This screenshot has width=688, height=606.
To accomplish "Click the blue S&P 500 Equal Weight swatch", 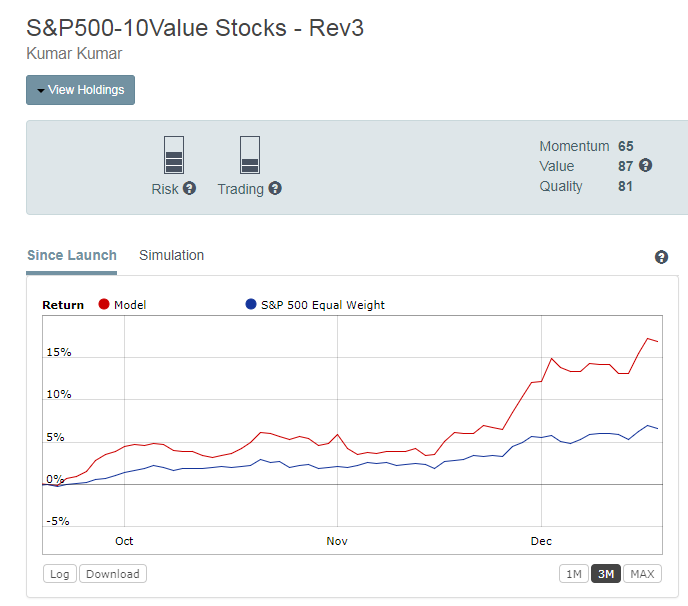I will pos(251,304).
